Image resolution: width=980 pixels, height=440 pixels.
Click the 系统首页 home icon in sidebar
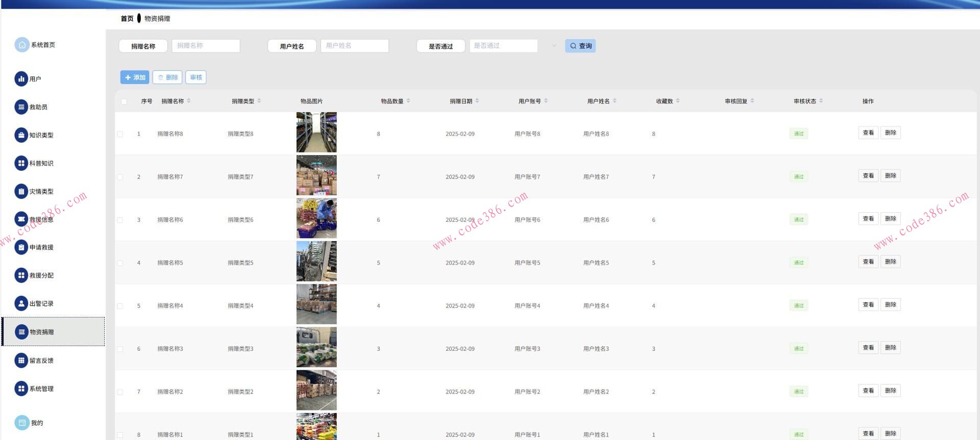pyautogui.click(x=21, y=45)
